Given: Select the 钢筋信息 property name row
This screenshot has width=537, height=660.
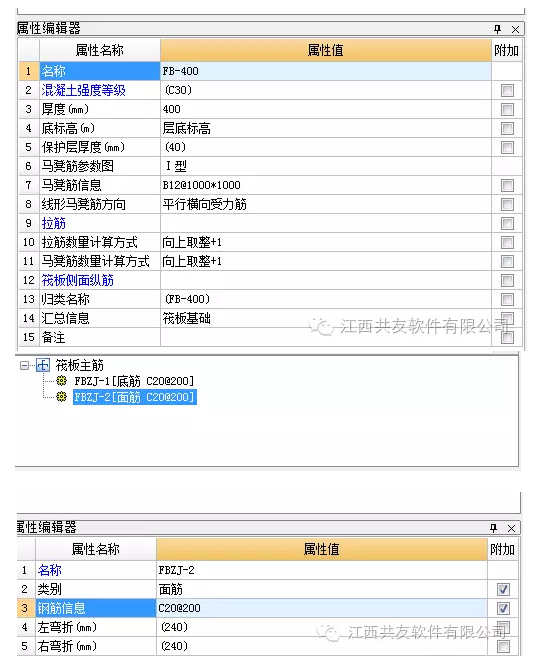Looking at the screenshot, I should tap(96, 608).
